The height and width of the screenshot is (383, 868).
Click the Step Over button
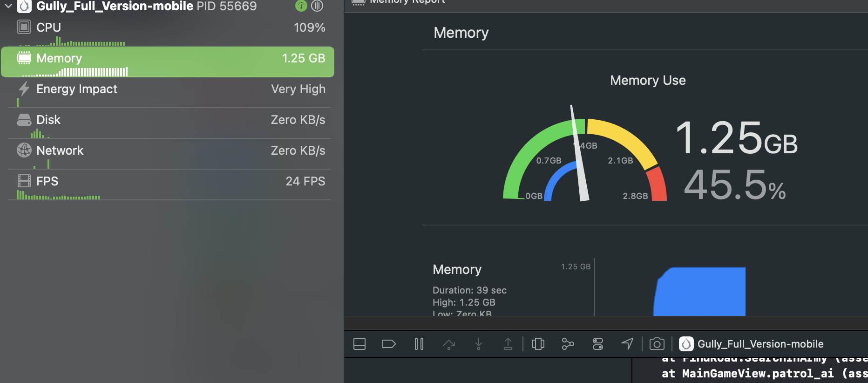[449, 344]
